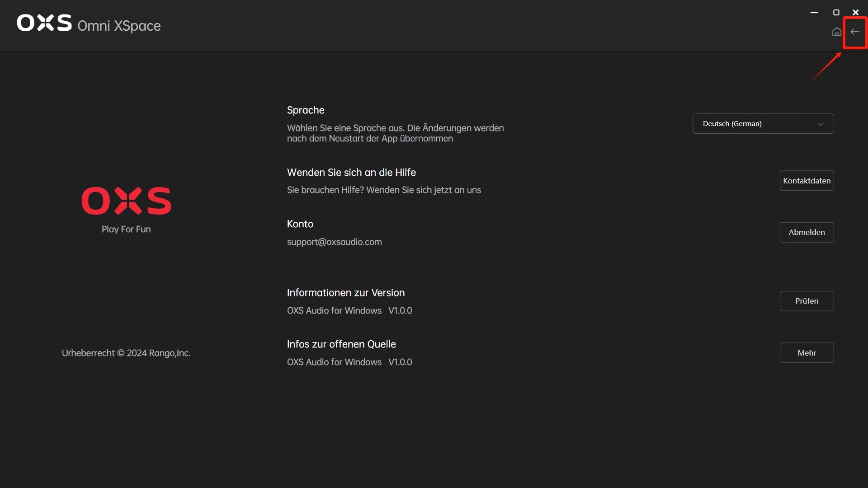Log out with the Abmelden button
This screenshot has height=488, width=868.
[807, 232]
